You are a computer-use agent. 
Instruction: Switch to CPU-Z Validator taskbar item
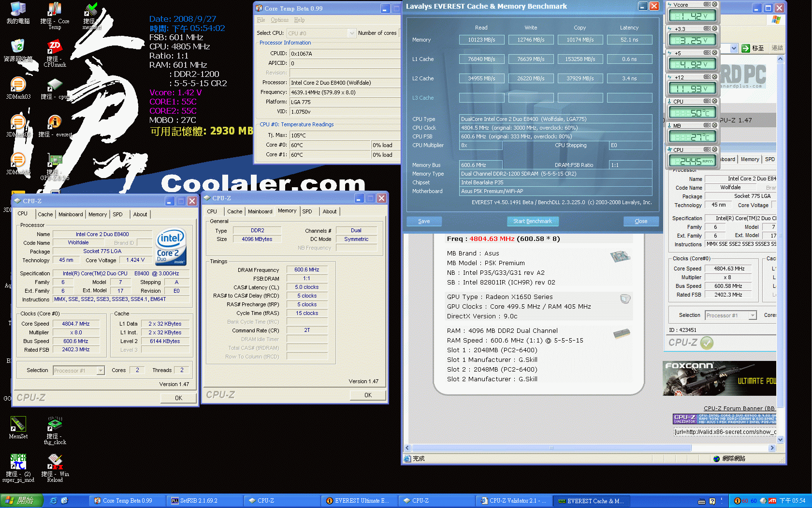pyautogui.click(x=513, y=501)
